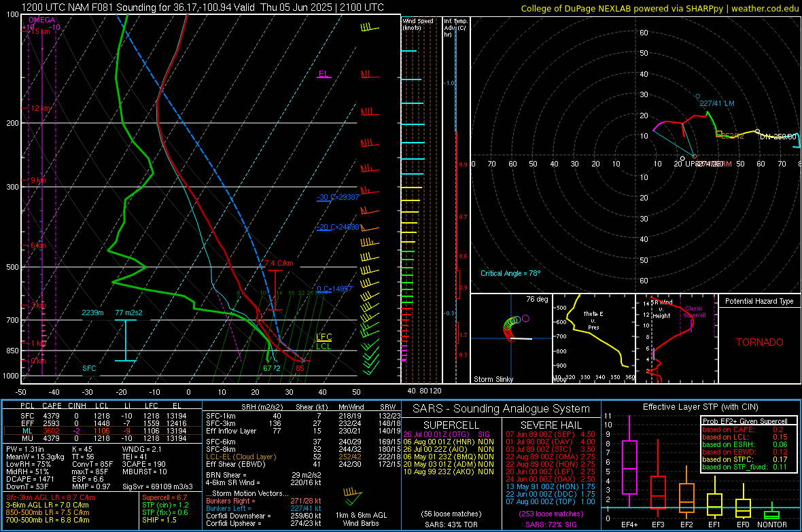The height and width of the screenshot is (532, 802).
Task: Click the College of DuPage NEXLAB credit text
Action: pos(659,8)
